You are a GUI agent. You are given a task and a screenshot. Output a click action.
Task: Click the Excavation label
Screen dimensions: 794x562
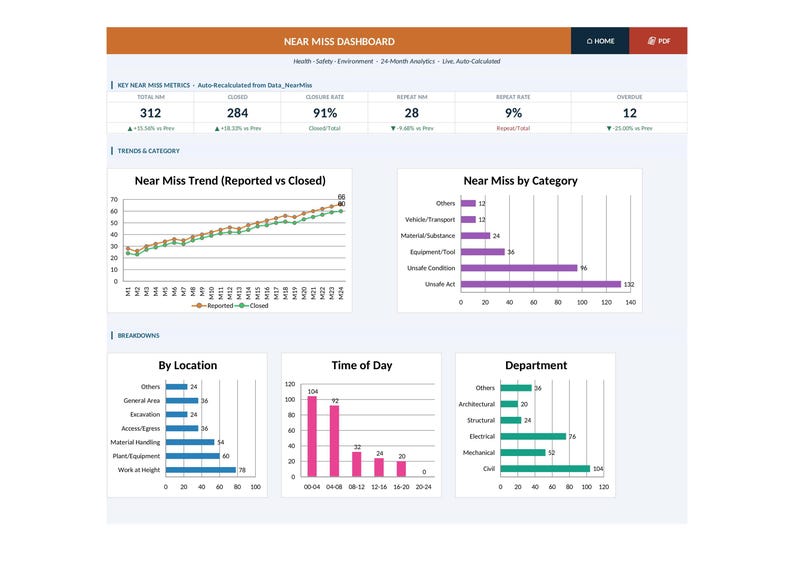(x=145, y=415)
